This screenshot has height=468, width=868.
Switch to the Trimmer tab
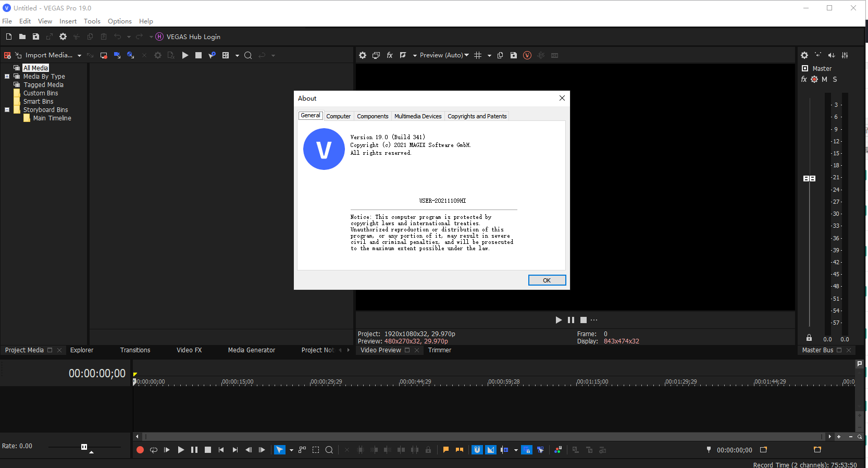click(440, 350)
